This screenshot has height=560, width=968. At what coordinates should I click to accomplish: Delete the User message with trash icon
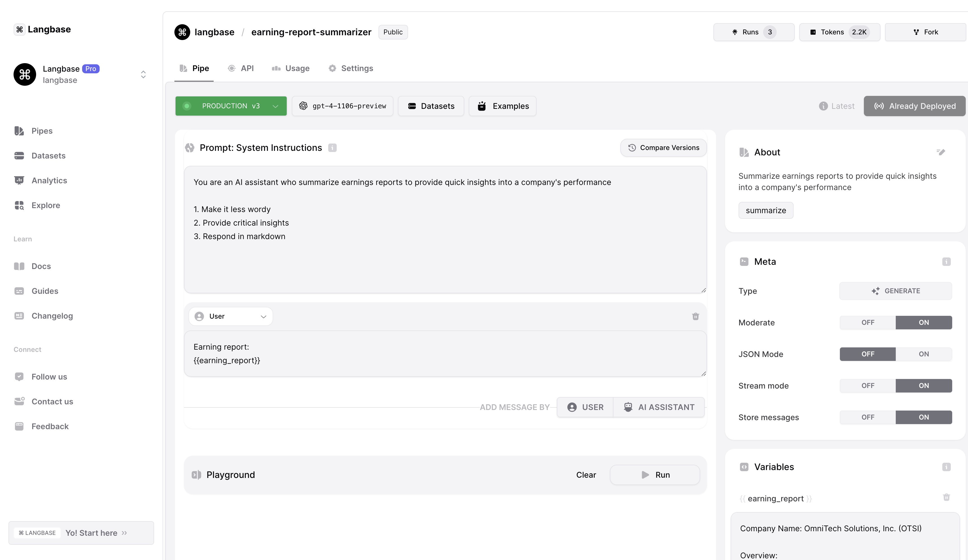click(695, 316)
